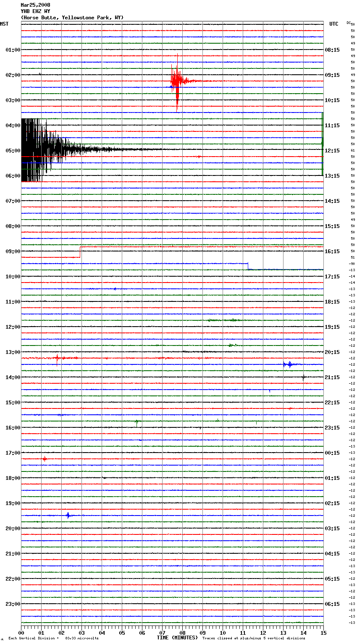Click the 00 minute tick label
Screen dimensions: 357x644
click(21, 633)
